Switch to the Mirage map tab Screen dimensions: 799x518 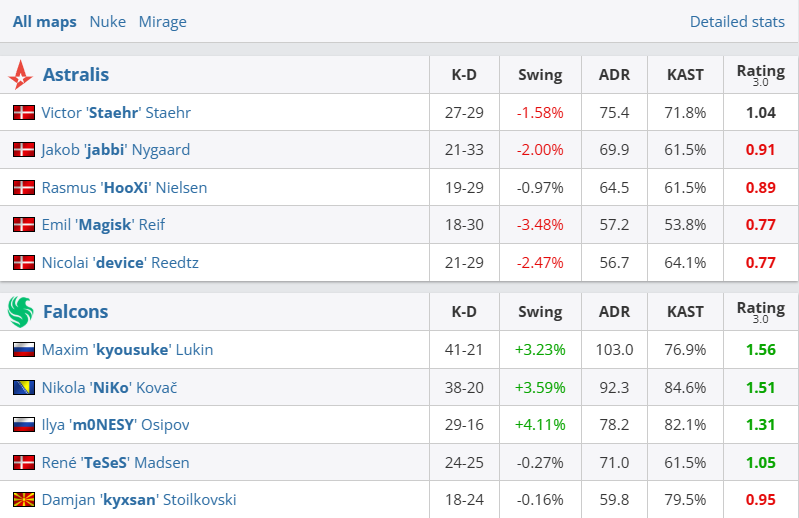[x=162, y=21]
